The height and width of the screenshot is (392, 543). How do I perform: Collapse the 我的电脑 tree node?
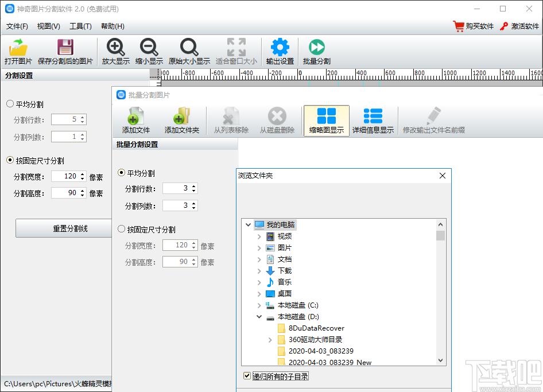248,225
